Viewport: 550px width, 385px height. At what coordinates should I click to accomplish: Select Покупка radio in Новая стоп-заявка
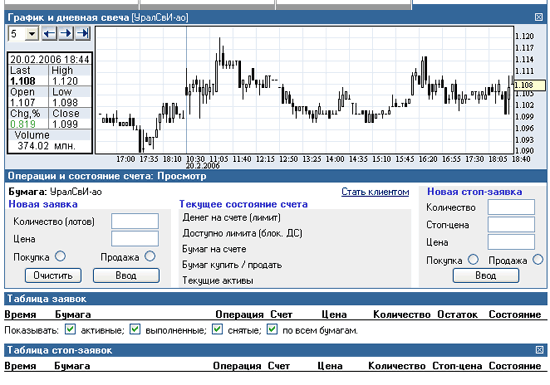pyautogui.click(x=473, y=260)
